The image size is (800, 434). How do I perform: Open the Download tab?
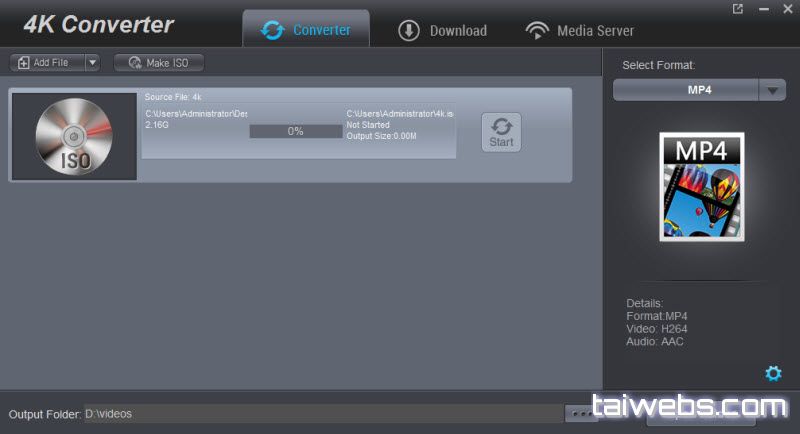click(442, 30)
